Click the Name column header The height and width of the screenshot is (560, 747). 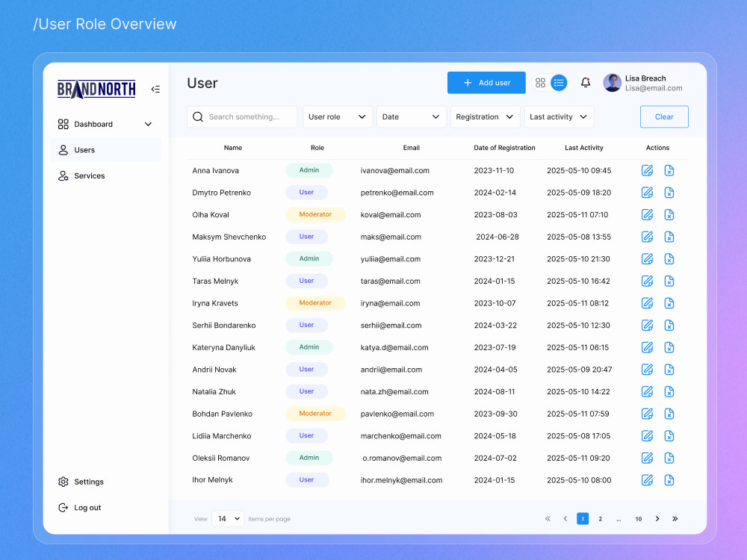(x=233, y=148)
